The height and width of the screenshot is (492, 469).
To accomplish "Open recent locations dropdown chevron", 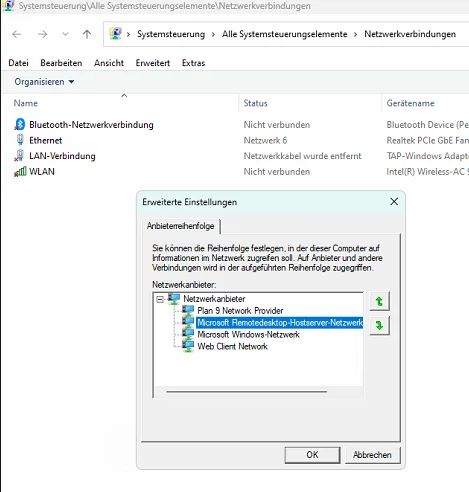I will coord(65,34).
